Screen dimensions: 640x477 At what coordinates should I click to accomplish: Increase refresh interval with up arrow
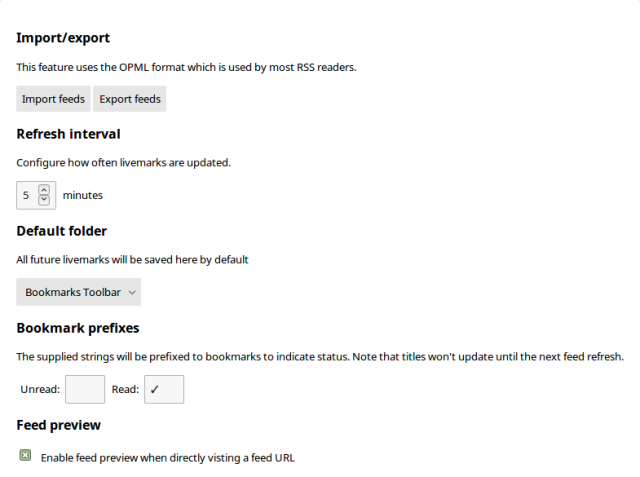pos(44,189)
